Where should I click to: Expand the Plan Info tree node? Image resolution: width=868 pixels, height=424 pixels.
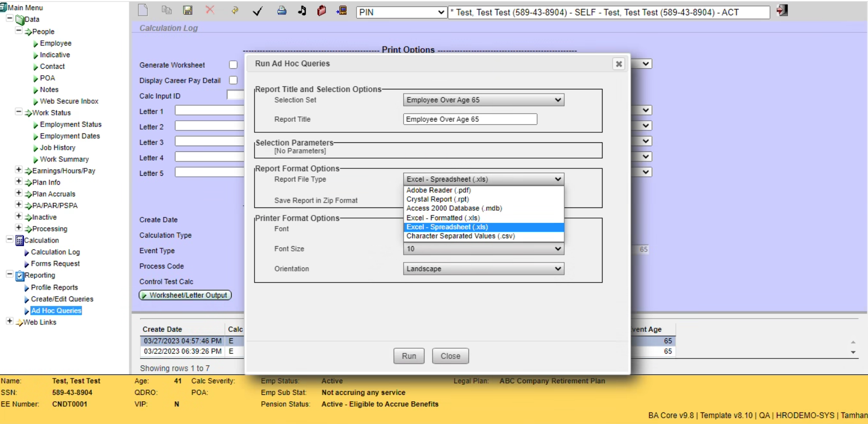click(x=19, y=182)
